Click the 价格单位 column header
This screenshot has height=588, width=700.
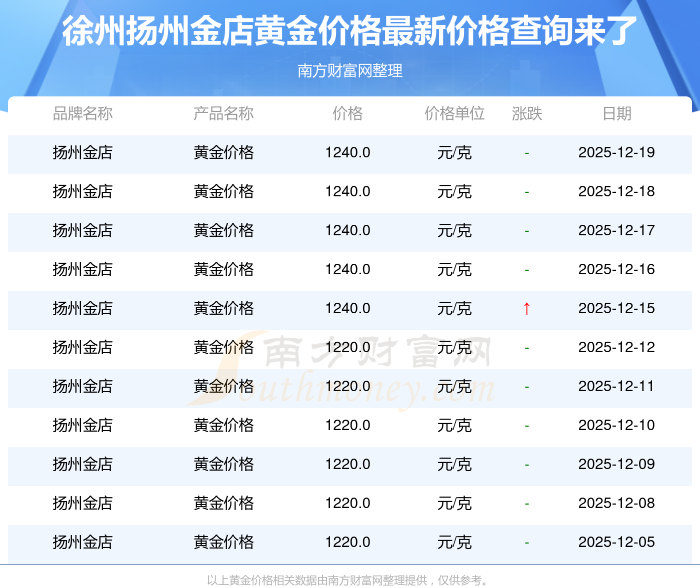point(454,113)
